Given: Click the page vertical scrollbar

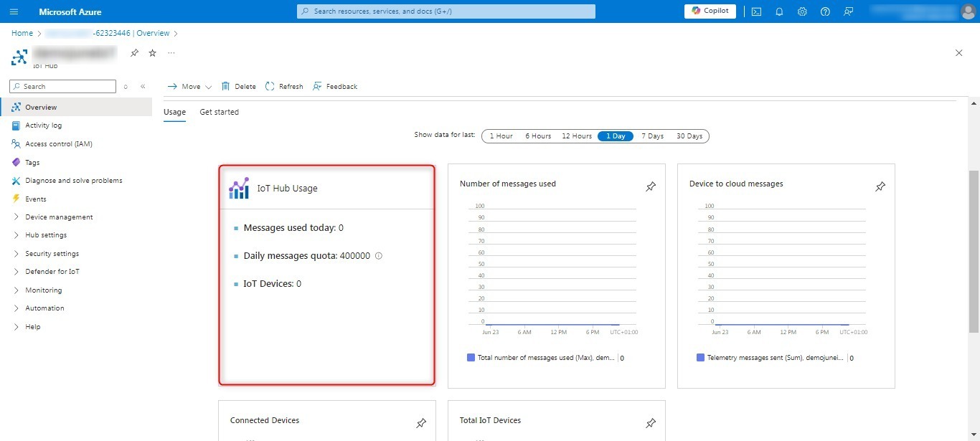Looking at the screenshot, I should point(974,251).
